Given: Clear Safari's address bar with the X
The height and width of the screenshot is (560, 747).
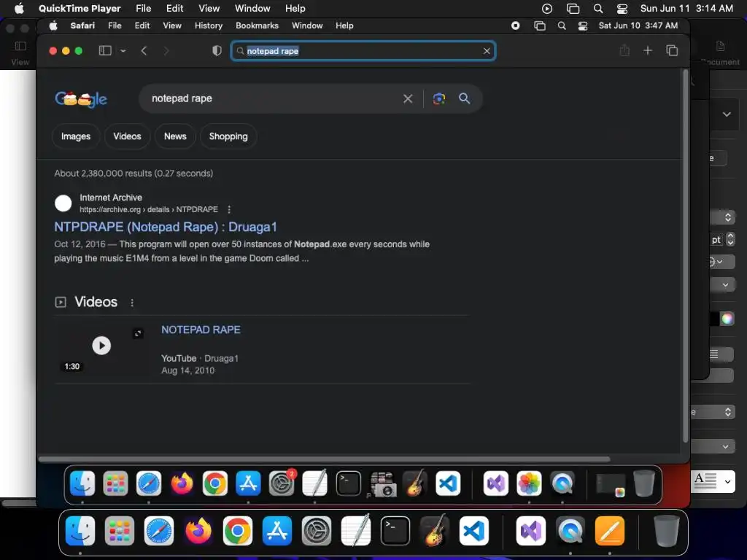Looking at the screenshot, I should [x=487, y=51].
